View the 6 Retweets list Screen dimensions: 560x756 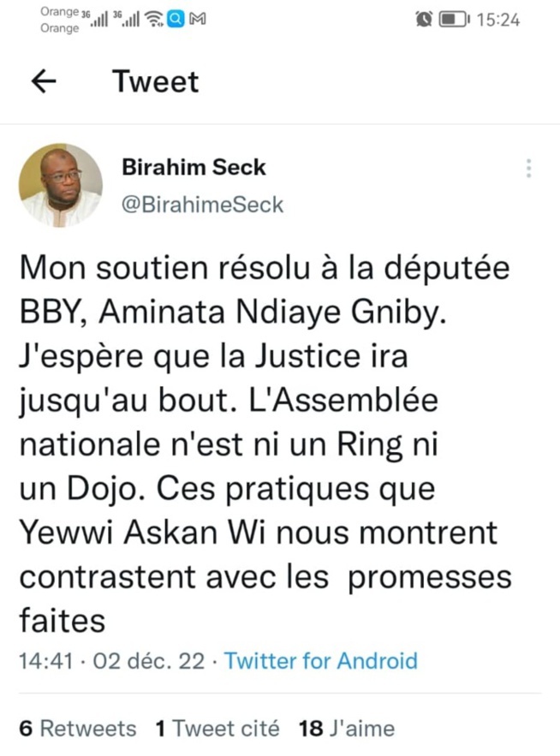76,728
